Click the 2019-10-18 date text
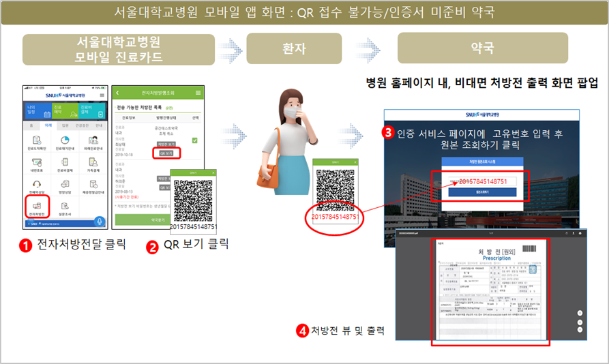The image size is (609, 364). [x=124, y=155]
